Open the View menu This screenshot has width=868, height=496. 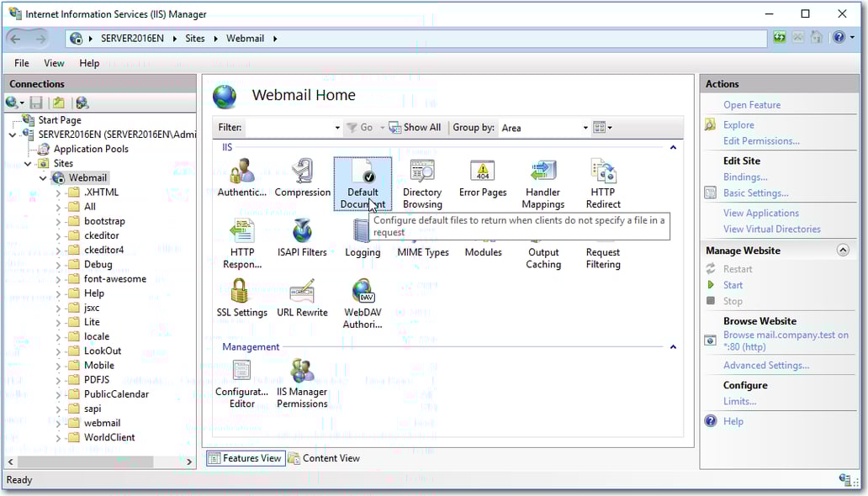tap(54, 62)
